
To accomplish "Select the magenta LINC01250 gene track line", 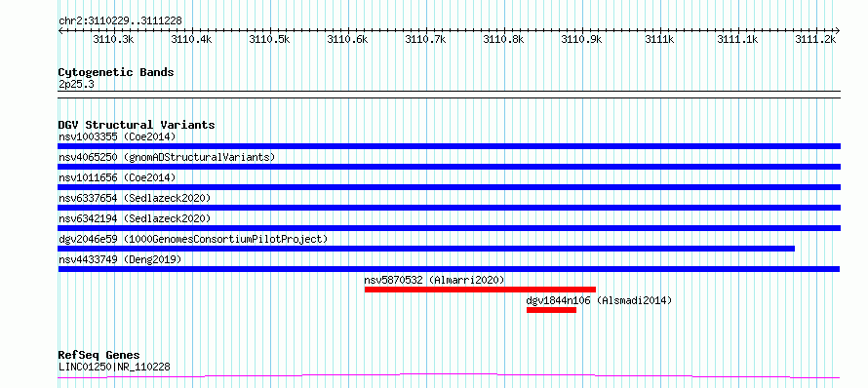I will (449, 376).
